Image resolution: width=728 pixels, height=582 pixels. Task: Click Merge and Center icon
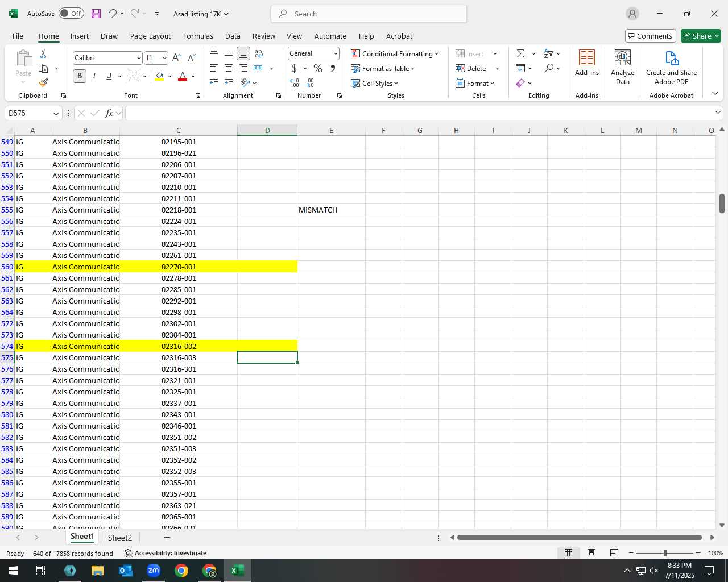point(258,68)
